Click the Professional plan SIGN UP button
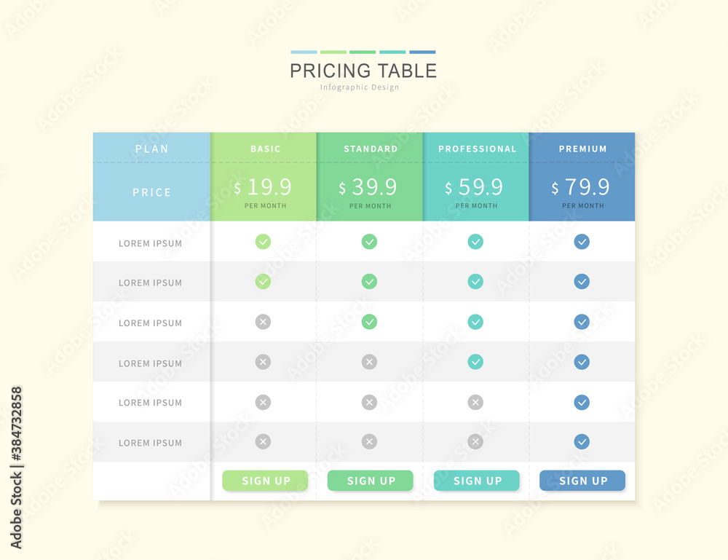728x560 pixels. (476, 481)
